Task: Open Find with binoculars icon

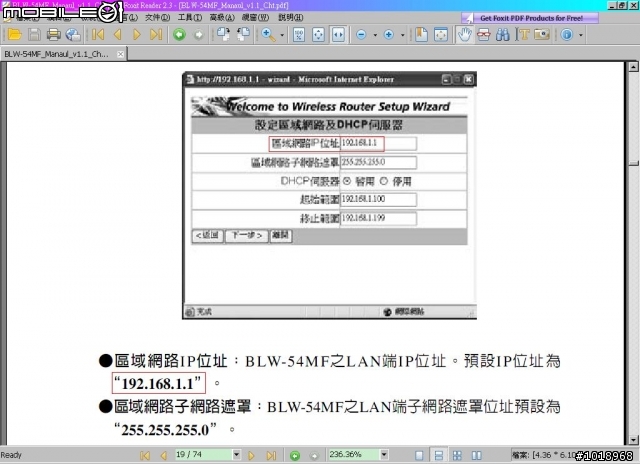Action: (503, 35)
